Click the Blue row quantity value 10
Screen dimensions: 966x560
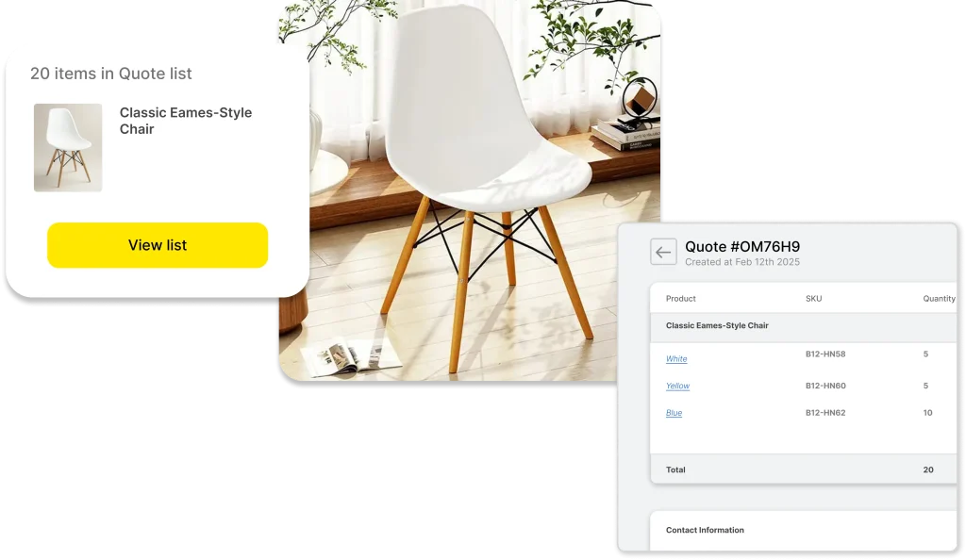point(927,413)
